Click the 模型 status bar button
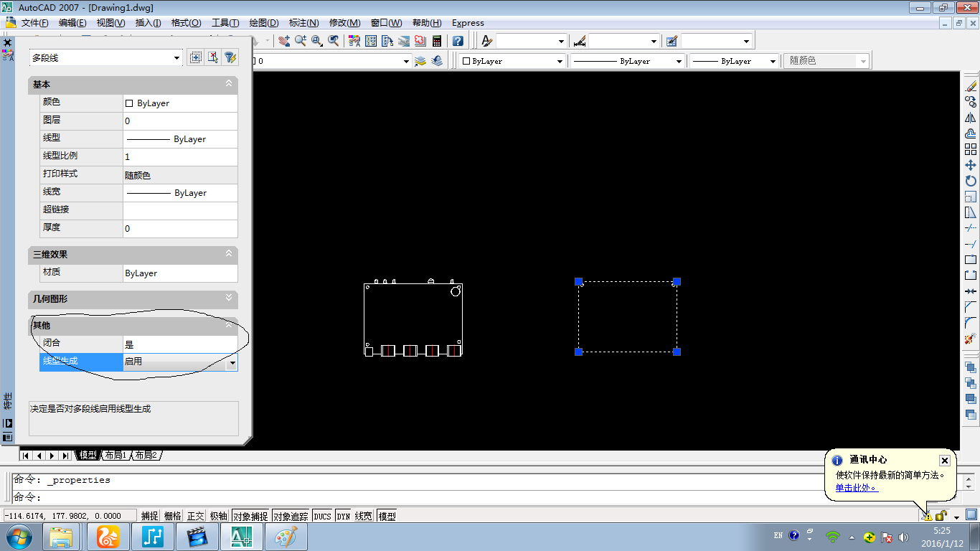 click(x=387, y=516)
